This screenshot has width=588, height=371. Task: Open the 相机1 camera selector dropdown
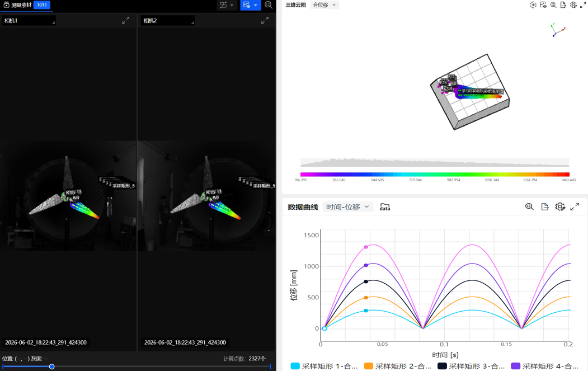point(29,21)
